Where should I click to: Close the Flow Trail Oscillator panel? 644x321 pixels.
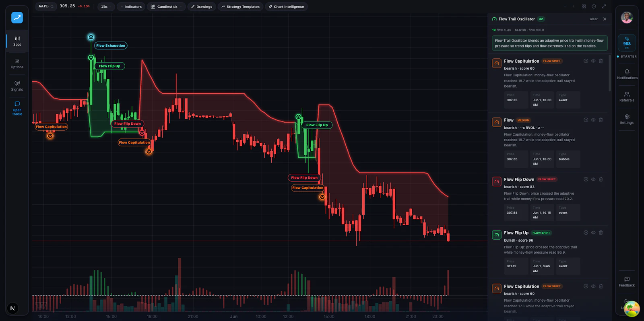coord(605,19)
